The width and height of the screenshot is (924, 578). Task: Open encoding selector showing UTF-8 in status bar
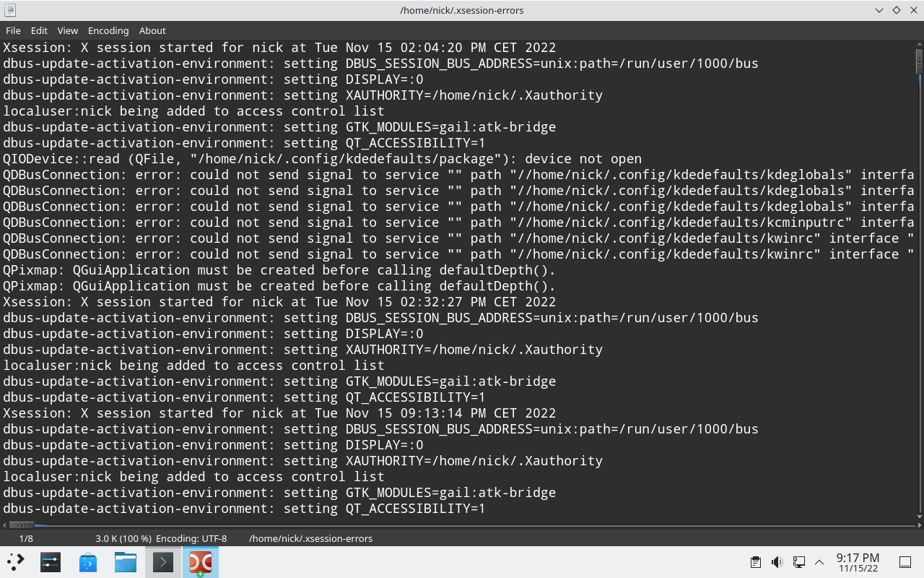191,538
